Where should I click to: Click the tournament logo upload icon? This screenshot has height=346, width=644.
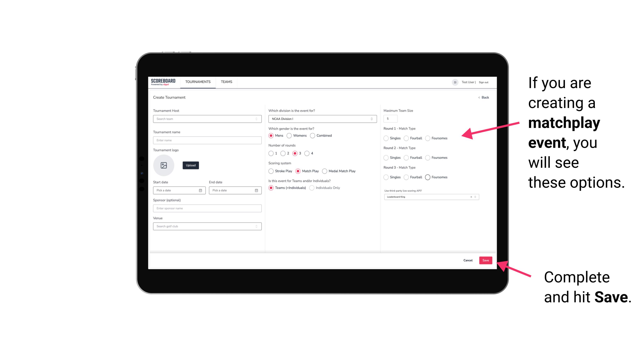[x=164, y=165]
